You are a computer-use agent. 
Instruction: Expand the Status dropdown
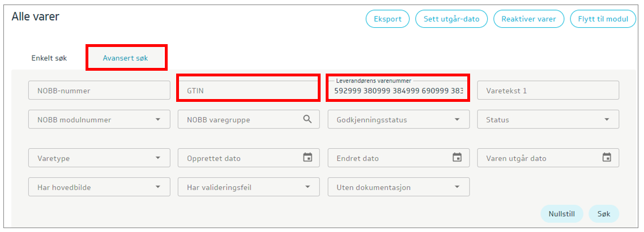tap(606, 119)
